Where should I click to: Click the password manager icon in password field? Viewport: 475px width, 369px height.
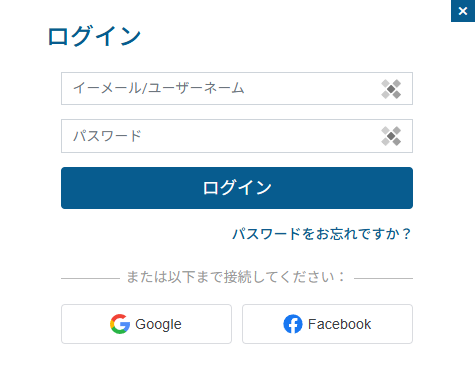[x=391, y=136]
